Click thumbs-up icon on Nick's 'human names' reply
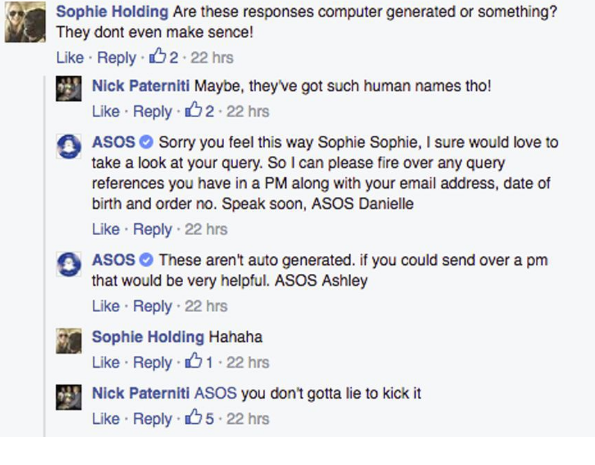This screenshot has height=465, width=595. click(x=194, y=109)
